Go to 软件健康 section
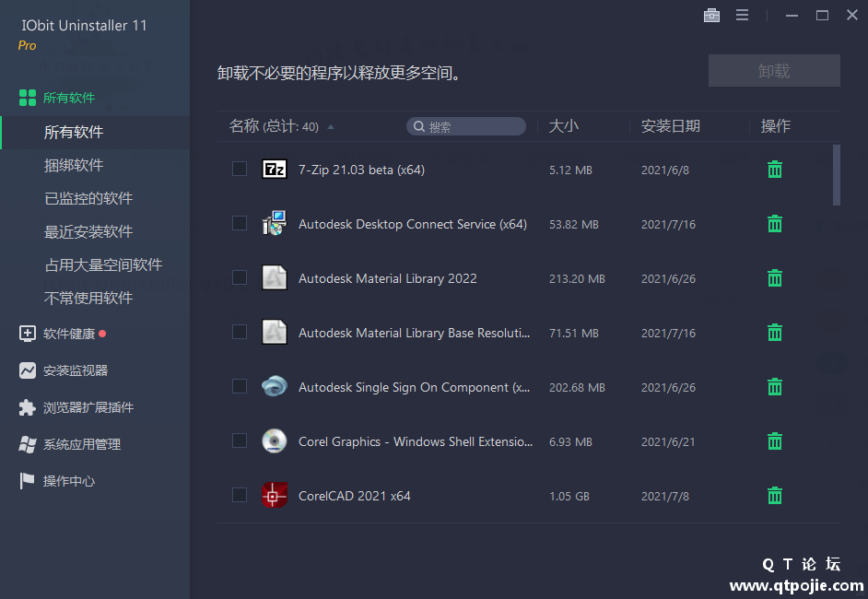Screen dimensions: 868x599 click(x=69, y=334)
